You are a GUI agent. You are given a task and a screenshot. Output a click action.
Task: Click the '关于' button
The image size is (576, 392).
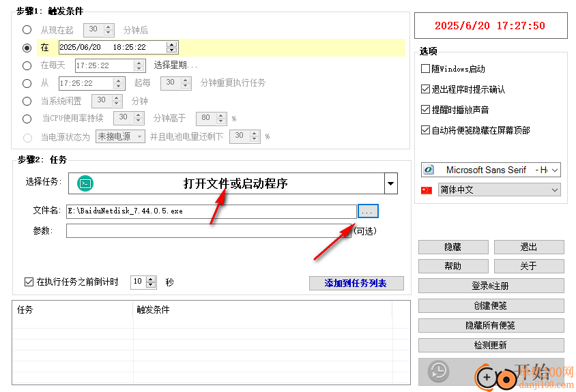[529, 266]
